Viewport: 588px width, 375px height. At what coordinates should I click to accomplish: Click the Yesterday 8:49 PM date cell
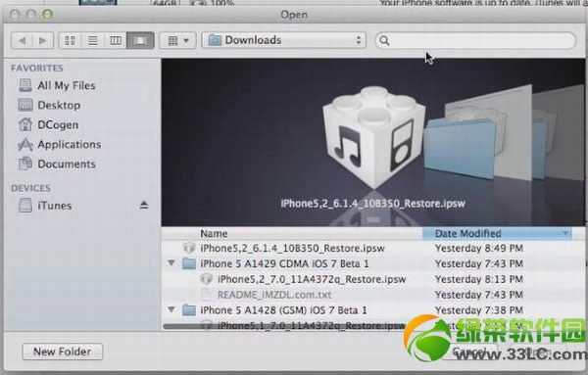tap(479, 248)
